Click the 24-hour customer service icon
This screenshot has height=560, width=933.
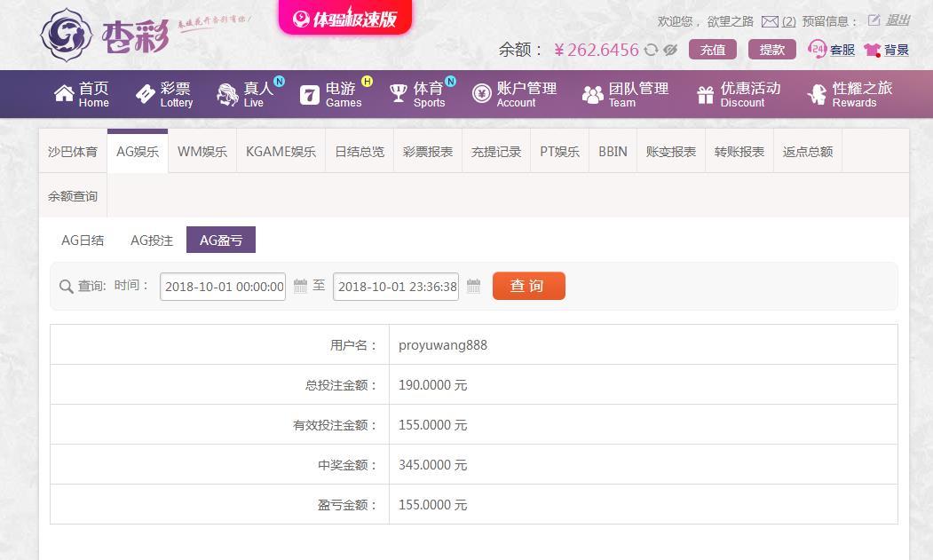818,50
